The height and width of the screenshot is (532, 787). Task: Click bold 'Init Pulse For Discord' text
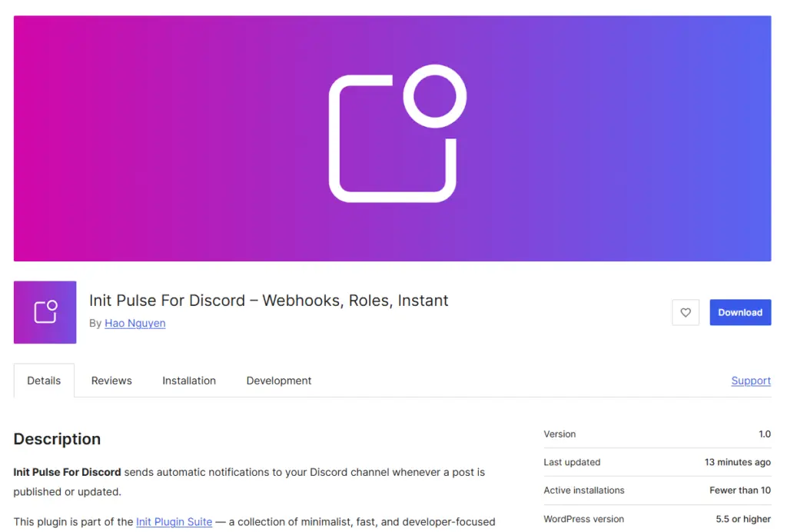tap(68, 472)
